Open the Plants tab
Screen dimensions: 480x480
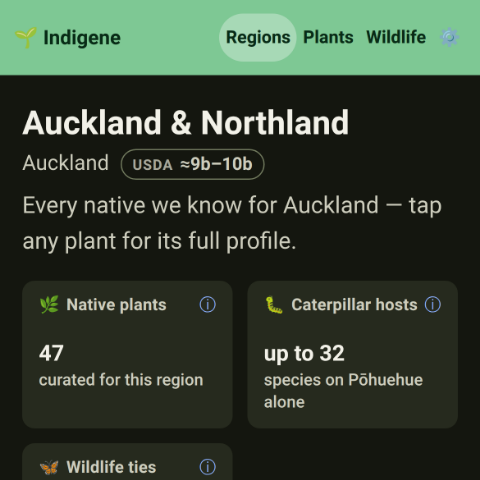[x=328, y=37]
